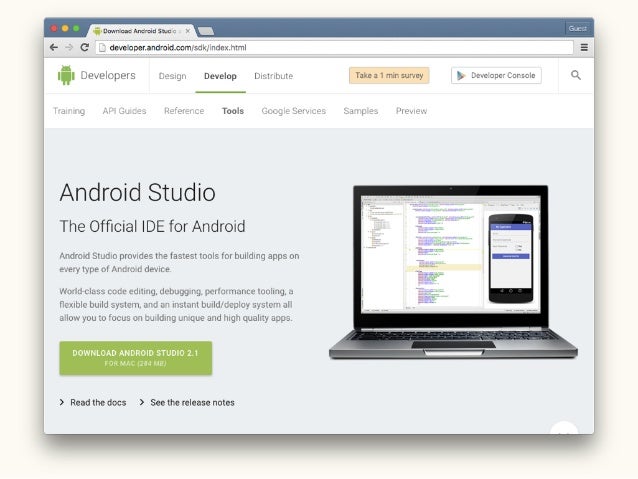The width and height of the screenshot is (638, 479).
Task: Click the green Android robot logo
Action: click(66, 75)
